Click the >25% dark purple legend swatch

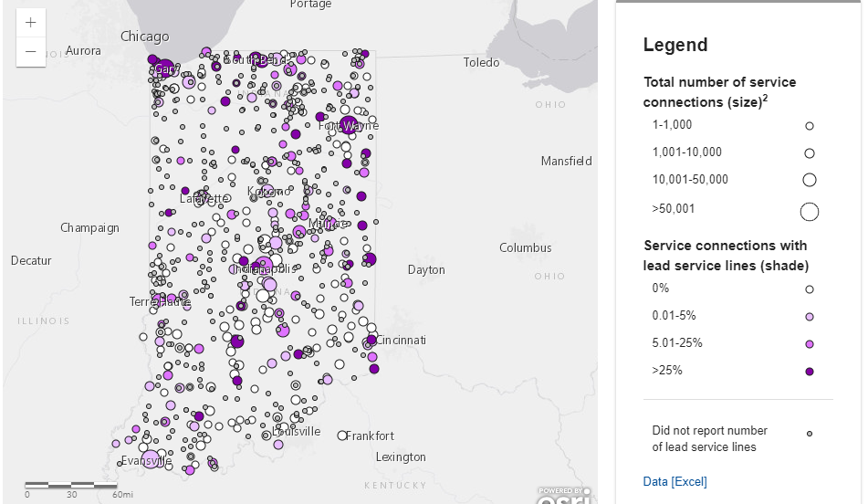click(x=809, y=372)
